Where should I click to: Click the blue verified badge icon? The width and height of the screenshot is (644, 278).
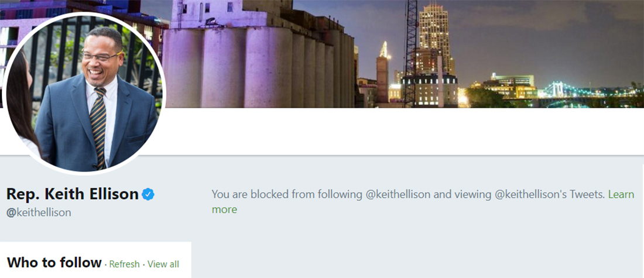point(148,194)
